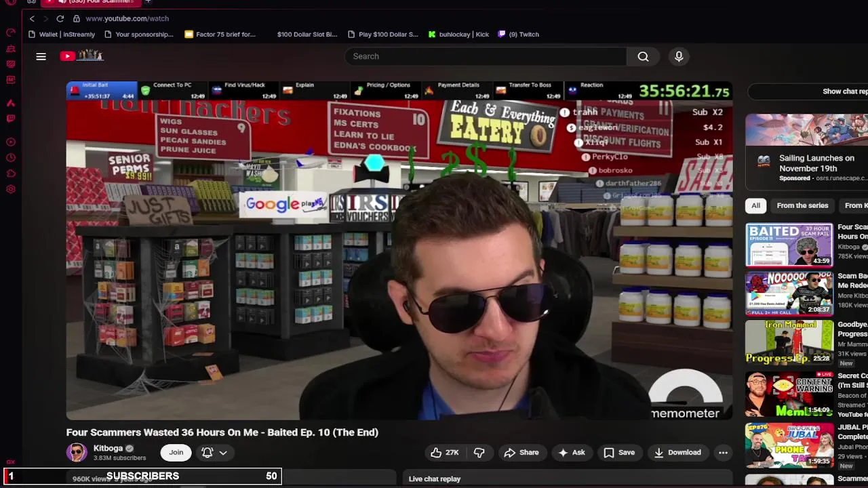The height and width of the screenshot is (488, 868).
Task: Open Play $100 Dollar S bookmark
Action: point(383,34)
